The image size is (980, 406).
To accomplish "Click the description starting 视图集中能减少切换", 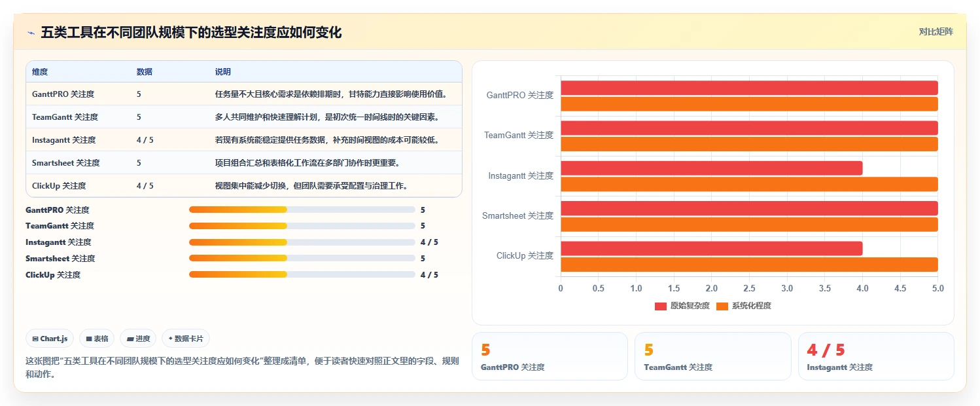I will coord(311,186).
